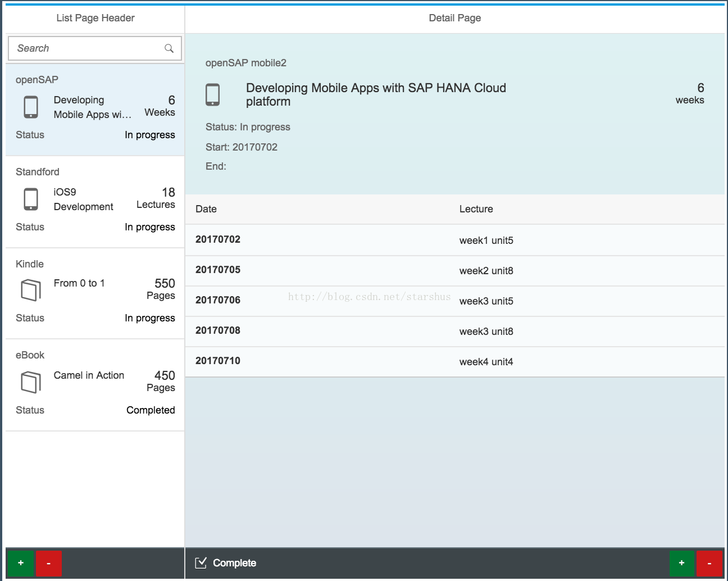728x581 pixels.
Task: Click the 'Lecture' column header
Action: coord(476,209)
